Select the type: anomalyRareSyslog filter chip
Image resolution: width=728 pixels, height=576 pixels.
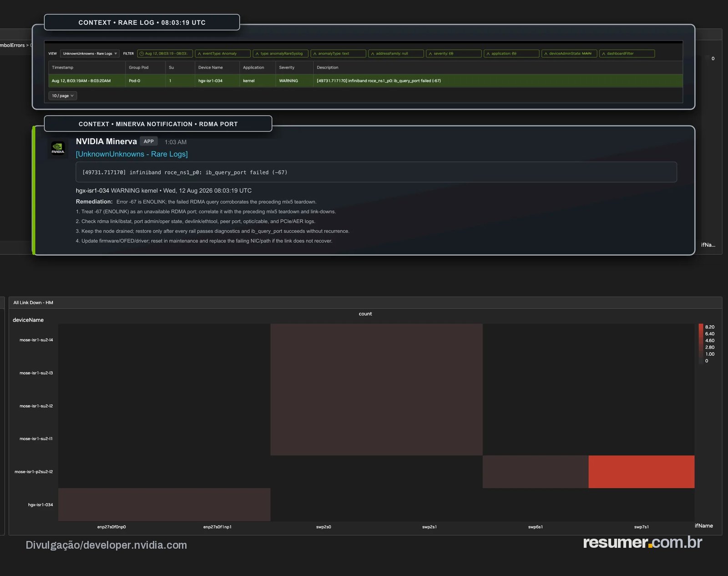click(280, 54)
